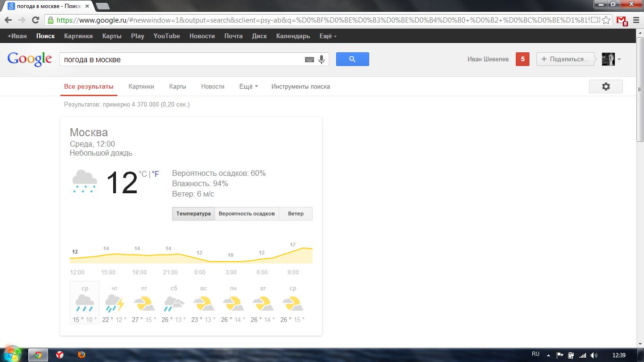Expand the Ещё dropdown under search box

click(248, 87)
